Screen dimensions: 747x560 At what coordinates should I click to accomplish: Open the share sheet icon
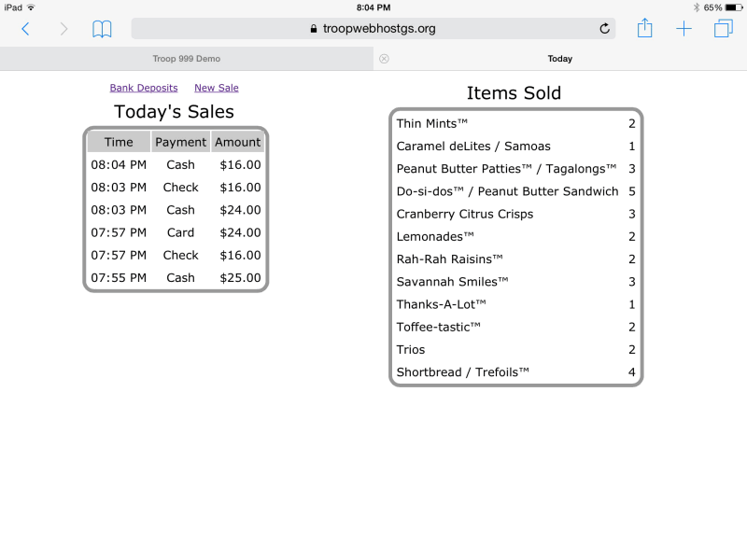pyautogui.click(x=644, y=28)
